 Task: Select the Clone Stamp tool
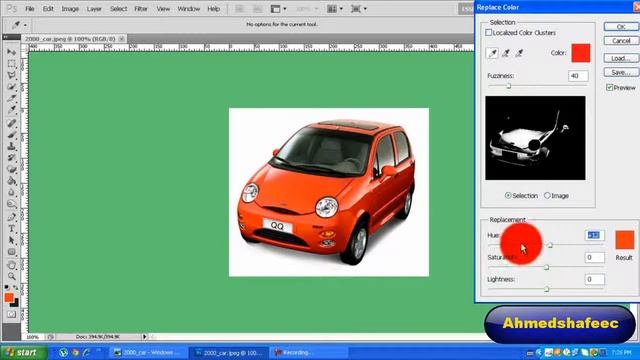click(11, 146)
